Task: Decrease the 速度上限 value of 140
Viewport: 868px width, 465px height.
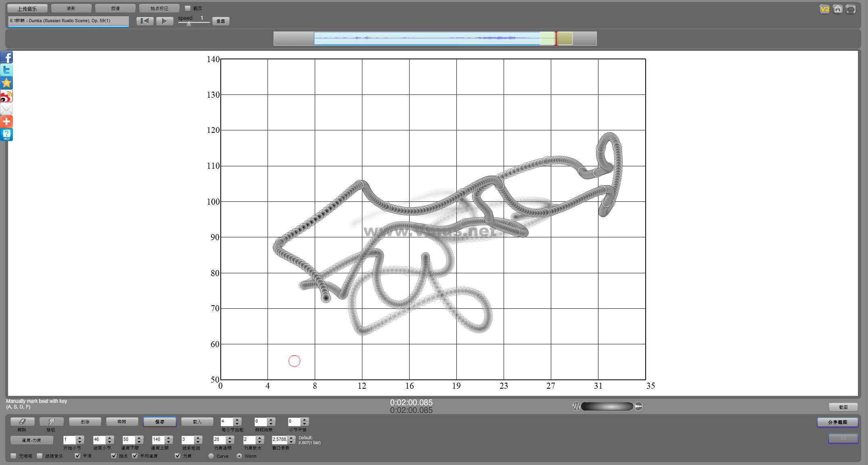Action: [x=169, y=442]
